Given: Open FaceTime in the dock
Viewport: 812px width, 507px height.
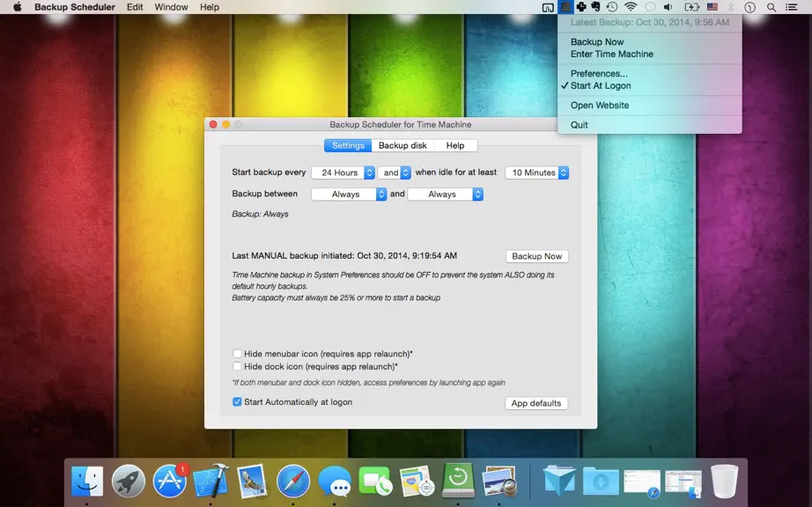Looking at the screenshot, I should (375, 481).
